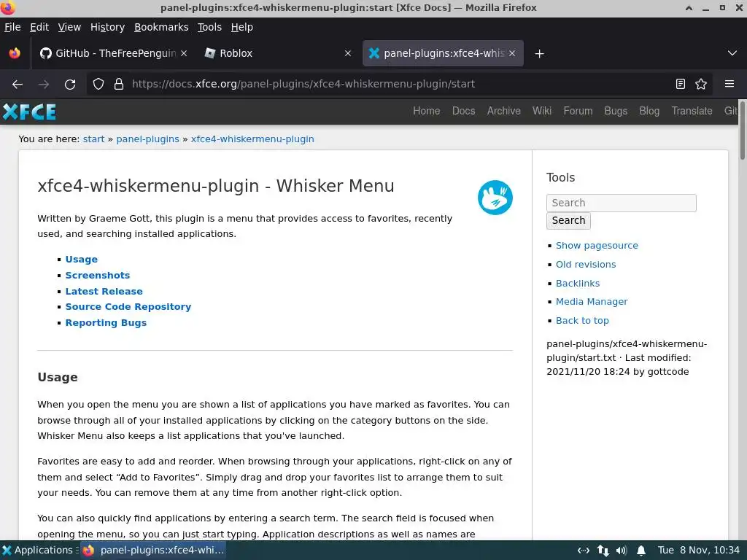Open the View menu
The image size is (747, 560).
click(69, 27)
